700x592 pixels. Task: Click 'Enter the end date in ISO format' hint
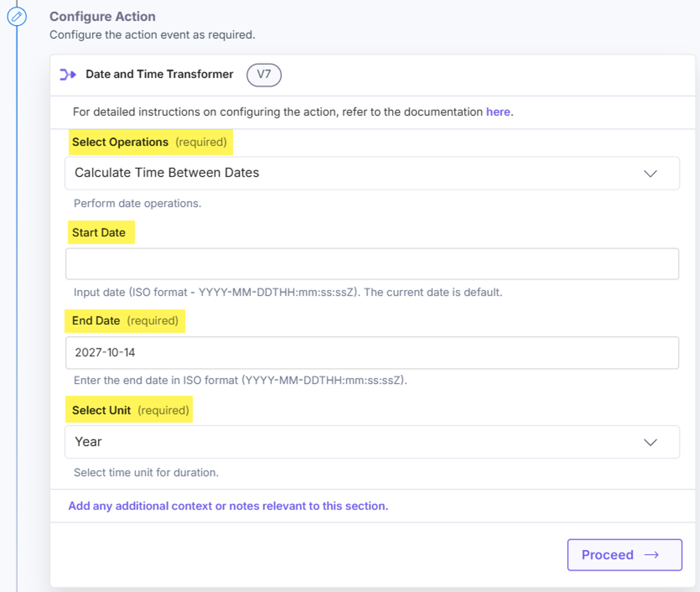(240, 380)
